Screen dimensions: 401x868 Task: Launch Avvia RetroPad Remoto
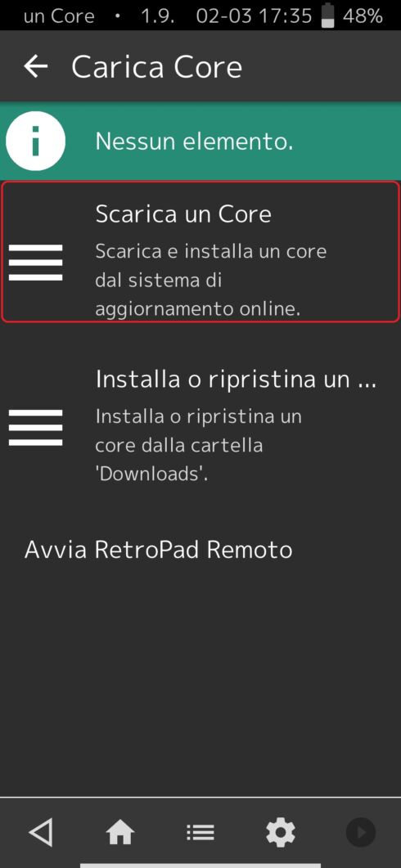point(159,551)
